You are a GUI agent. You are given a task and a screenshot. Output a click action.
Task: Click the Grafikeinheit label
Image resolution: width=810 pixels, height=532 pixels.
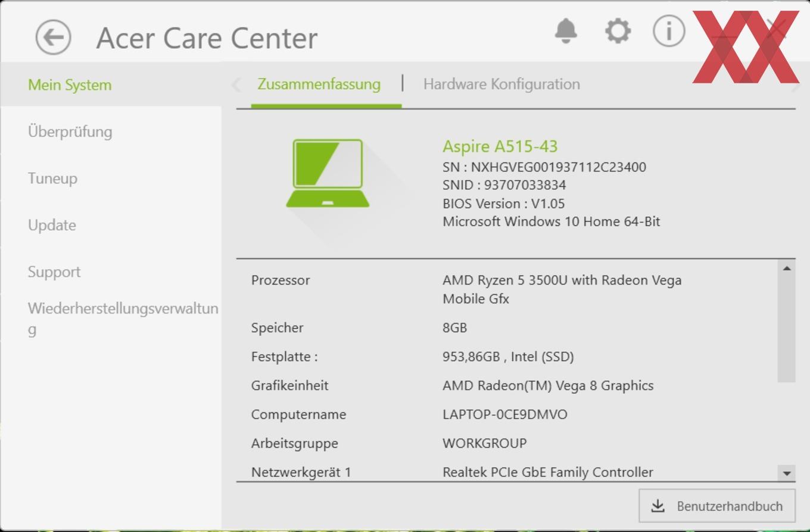pos(289,386)
